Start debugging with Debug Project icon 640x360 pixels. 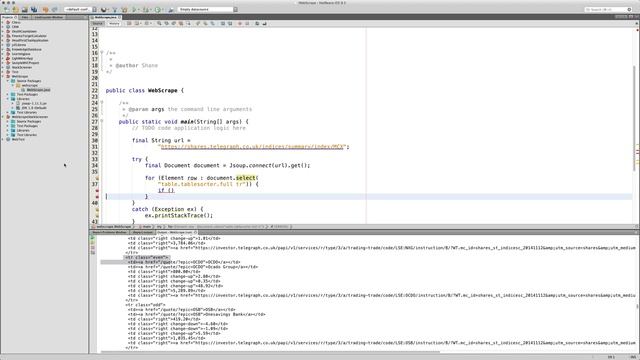coord(146,9)
